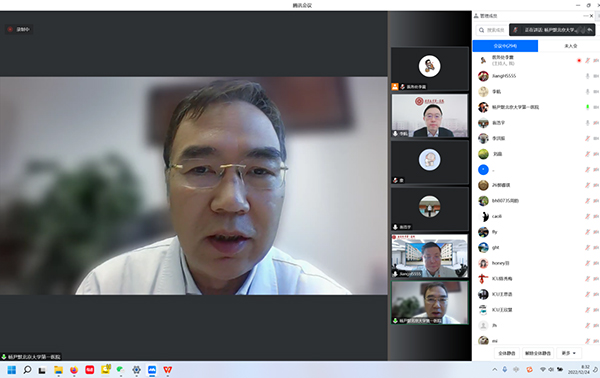
Task: Select the 会议中 members tab
Action: [505, 46]
